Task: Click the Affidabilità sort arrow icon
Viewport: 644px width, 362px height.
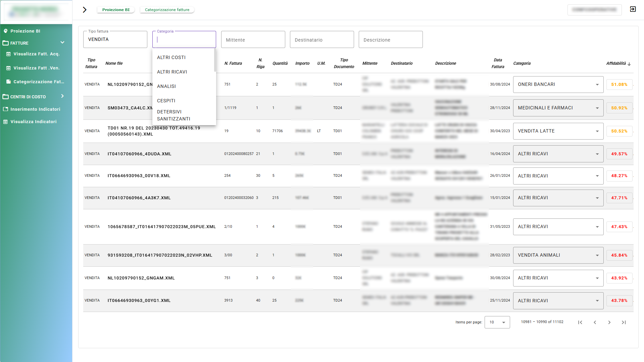Action: pos(629,64)
